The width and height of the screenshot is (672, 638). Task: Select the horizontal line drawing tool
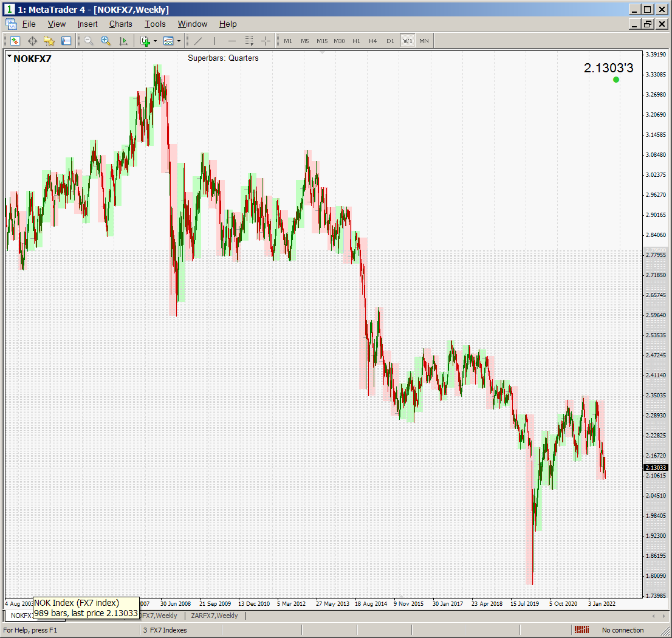pyautogui.click(x=231, y=41)
